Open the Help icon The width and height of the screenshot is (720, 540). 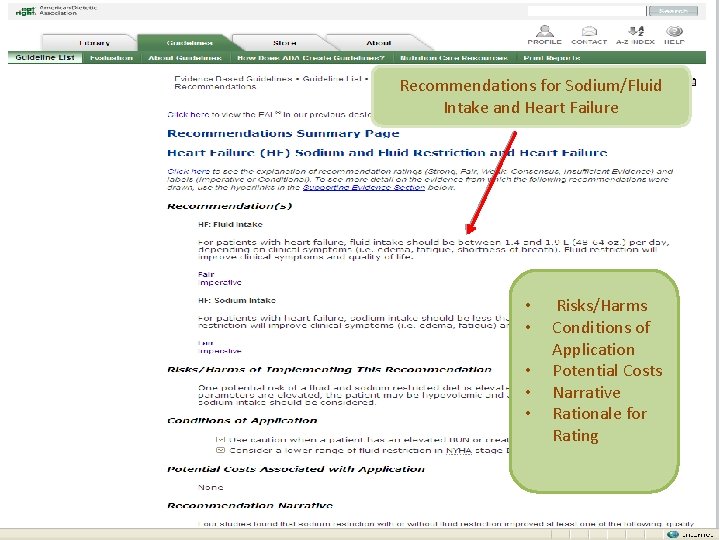pos(674,35)
